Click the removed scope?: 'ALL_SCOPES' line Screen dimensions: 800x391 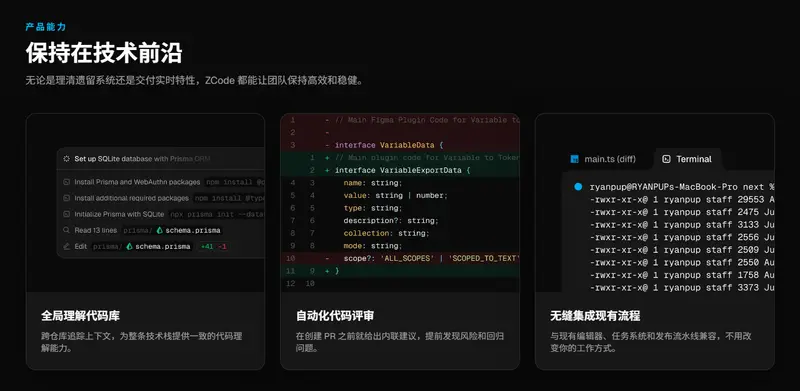[x=399, y=258]
